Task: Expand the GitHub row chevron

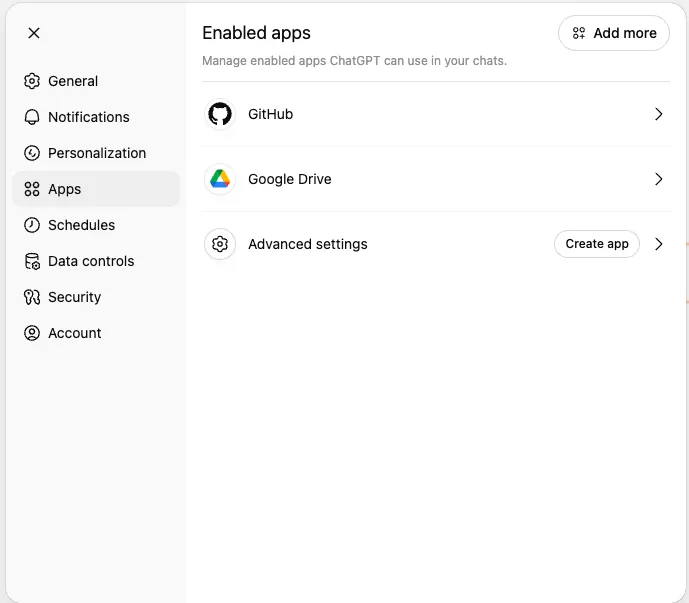Action: click(x=658, y=114)
